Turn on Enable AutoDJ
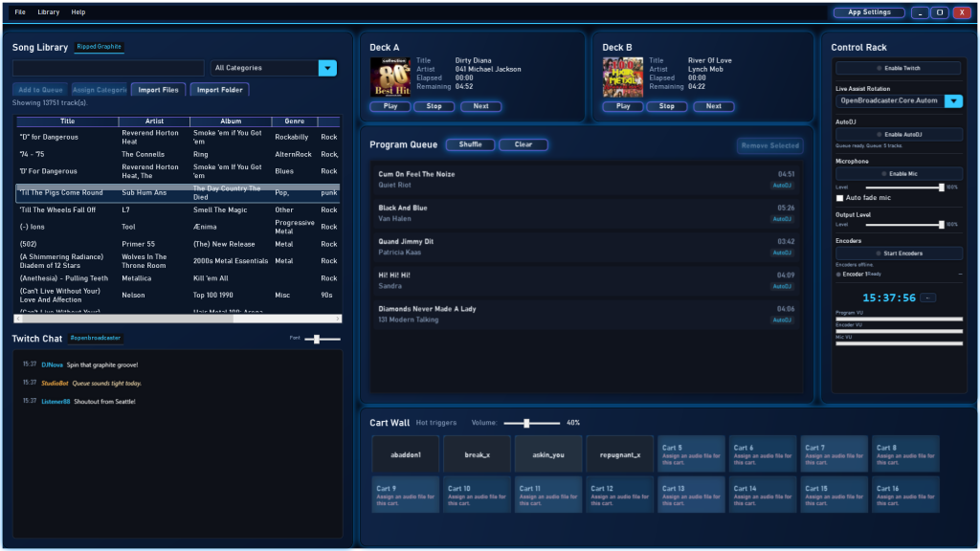This screenshot has width=980, height=551. pyautogui.click(x=899, y=135)
